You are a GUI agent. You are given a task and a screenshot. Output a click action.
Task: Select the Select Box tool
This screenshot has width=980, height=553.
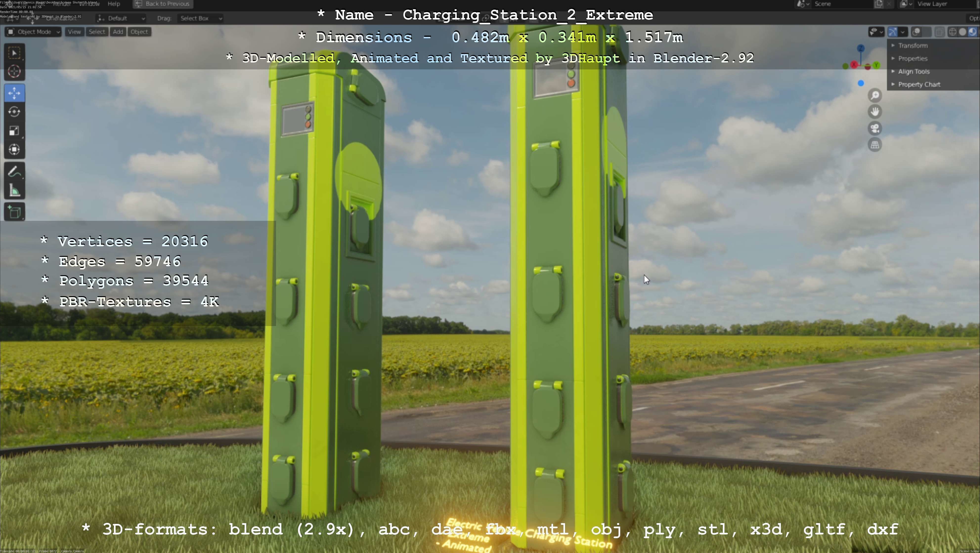(x=14, y=53)
